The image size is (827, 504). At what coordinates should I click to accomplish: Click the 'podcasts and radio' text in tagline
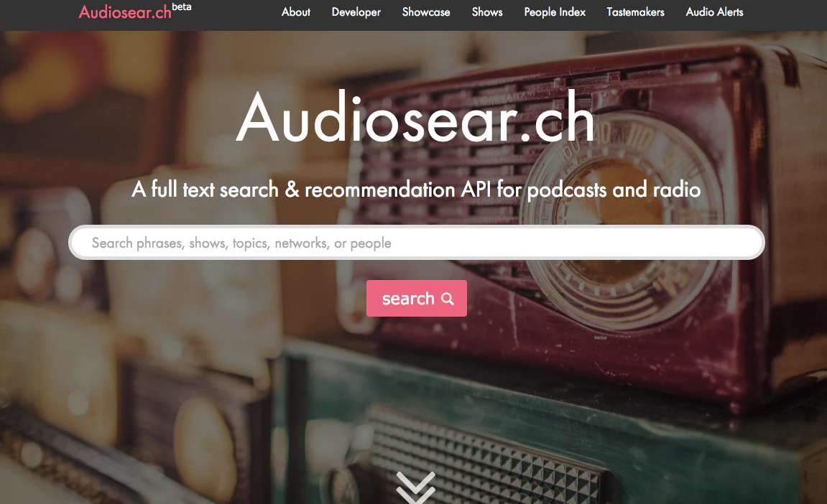[614, 190]
